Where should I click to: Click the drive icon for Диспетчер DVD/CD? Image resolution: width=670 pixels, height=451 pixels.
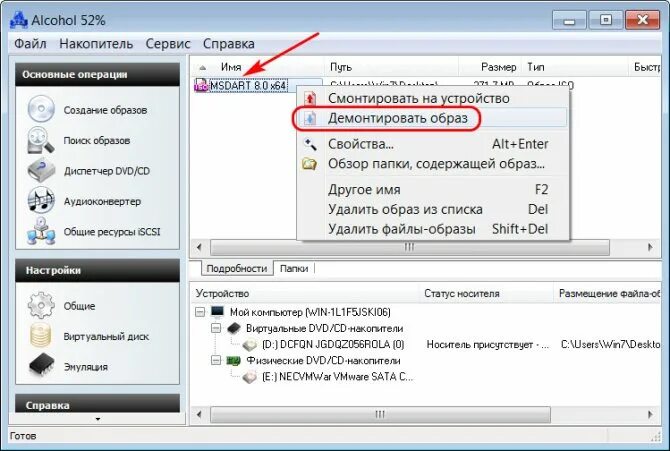pos(41,170)
